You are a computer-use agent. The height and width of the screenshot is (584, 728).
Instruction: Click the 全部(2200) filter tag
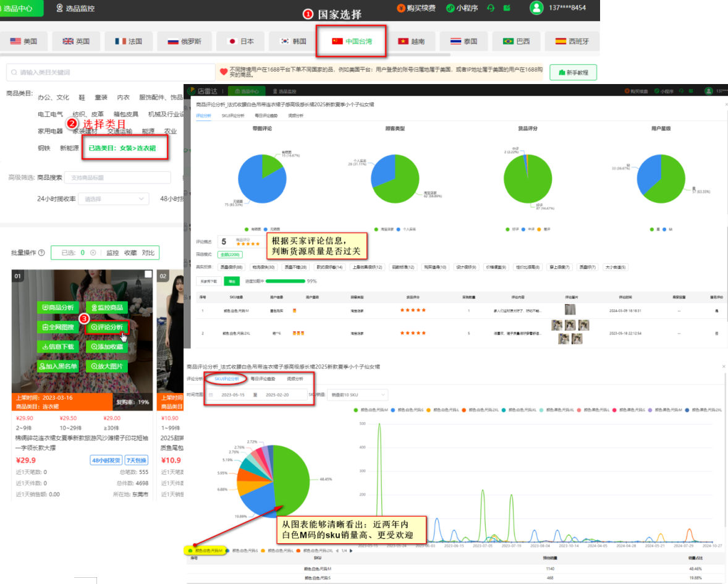(x=230, y=255)
